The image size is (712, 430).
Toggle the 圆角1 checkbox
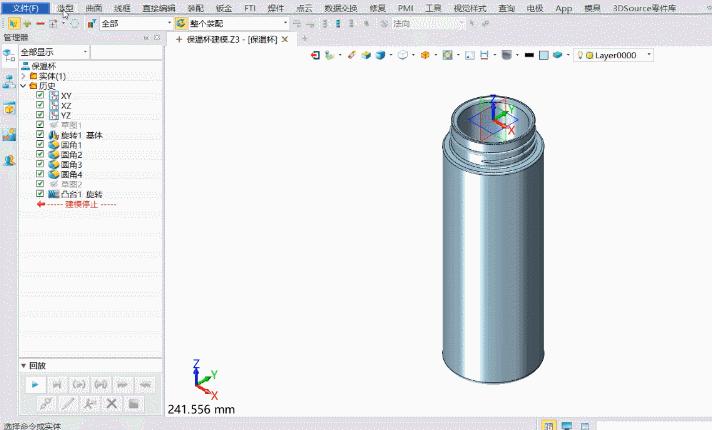click(40, 144)
